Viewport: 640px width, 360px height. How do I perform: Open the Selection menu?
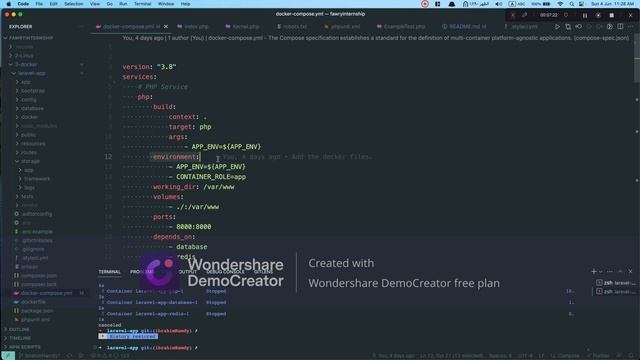point(73,4)
